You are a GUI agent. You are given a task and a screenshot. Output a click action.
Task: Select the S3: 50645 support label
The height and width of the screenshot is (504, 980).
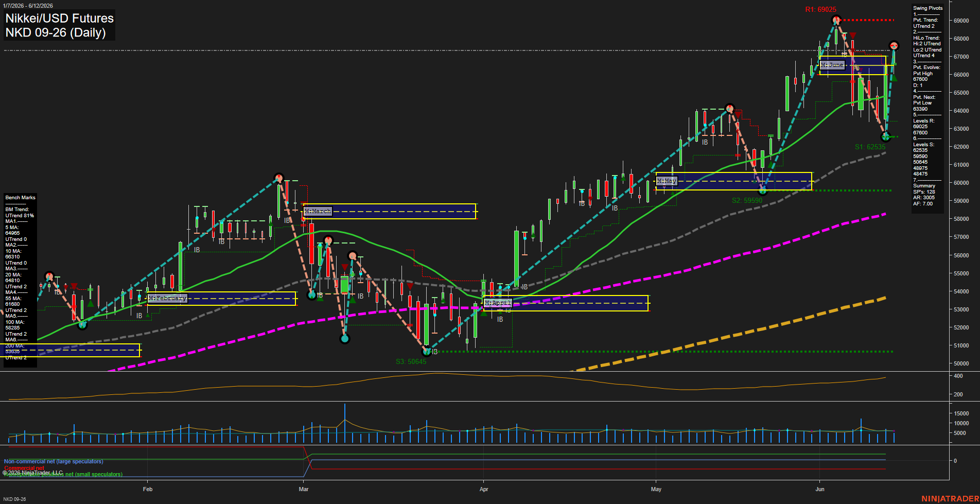[411, 361]
